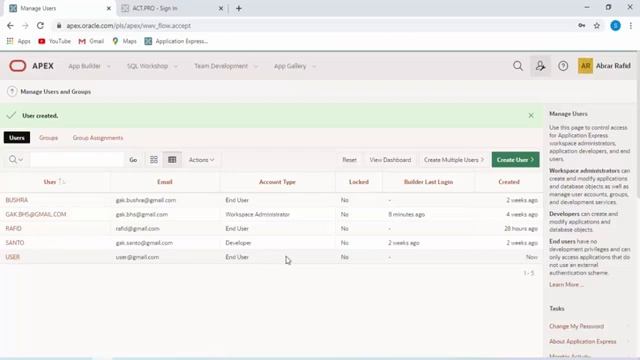Viewport: 640px width, 360px height.
Task: Click the Locked column header
Action: click(358, 182)
